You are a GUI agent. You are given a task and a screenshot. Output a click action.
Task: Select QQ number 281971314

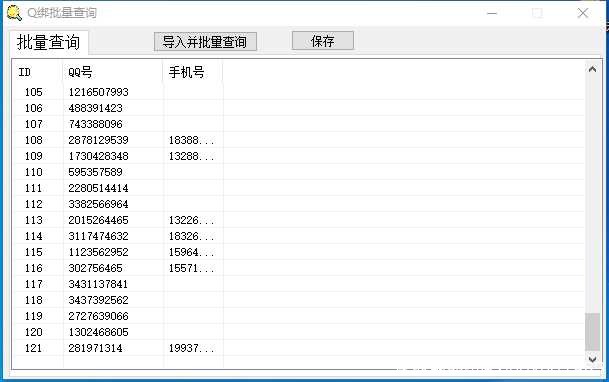click(x=96, y=348)
